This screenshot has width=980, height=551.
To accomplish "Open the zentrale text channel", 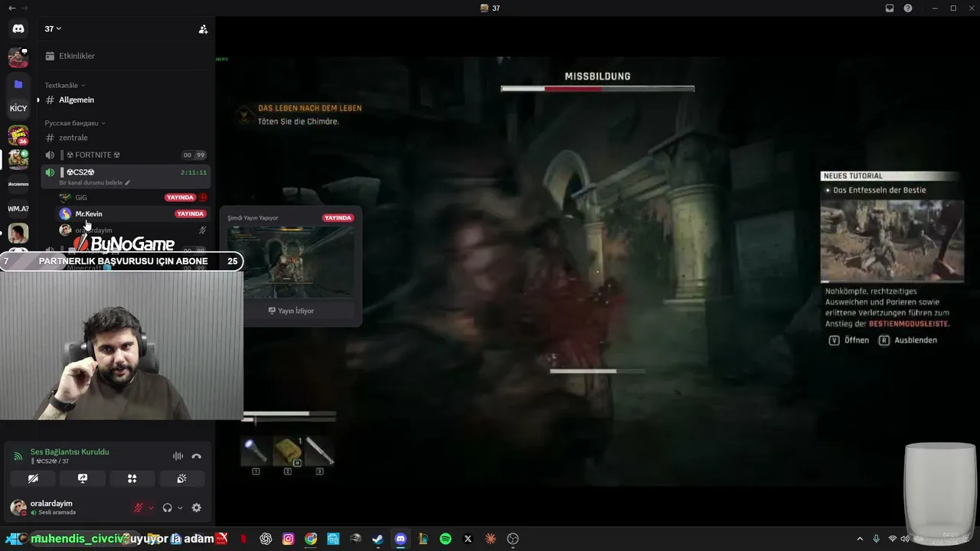I will [126, 138].
